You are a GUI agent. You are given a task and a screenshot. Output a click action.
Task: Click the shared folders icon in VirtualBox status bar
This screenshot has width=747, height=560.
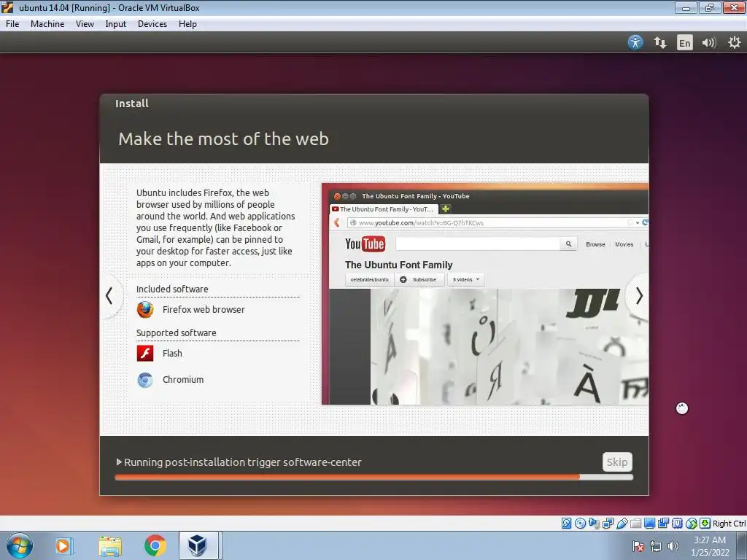click(x=635, y=524)
